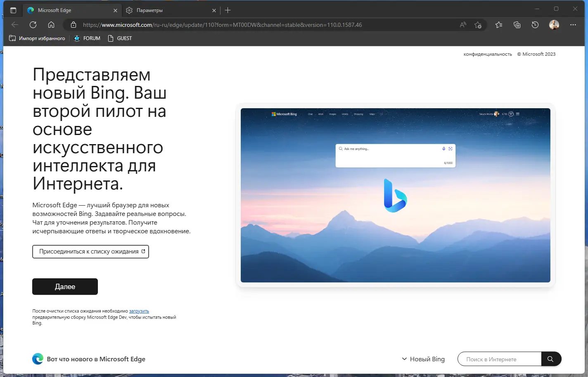The width and height of the screenshot is (588, 377).
Task: Focus the Поиск в Интернете search field
Action: 500,359
